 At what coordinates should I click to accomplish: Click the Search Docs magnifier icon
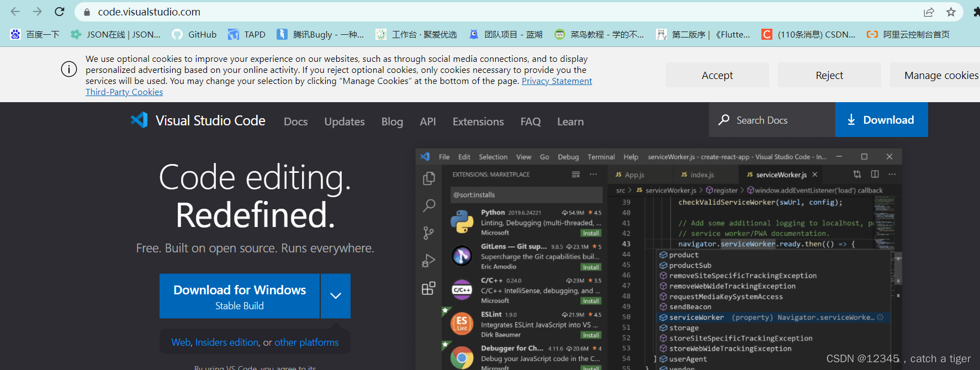click(724, 120)
